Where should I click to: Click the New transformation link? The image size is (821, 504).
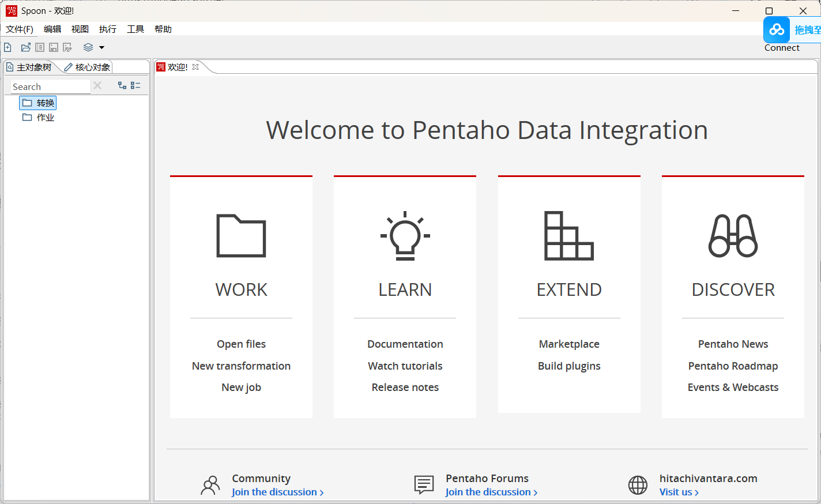pyautogui.click(x=241, y=366)
